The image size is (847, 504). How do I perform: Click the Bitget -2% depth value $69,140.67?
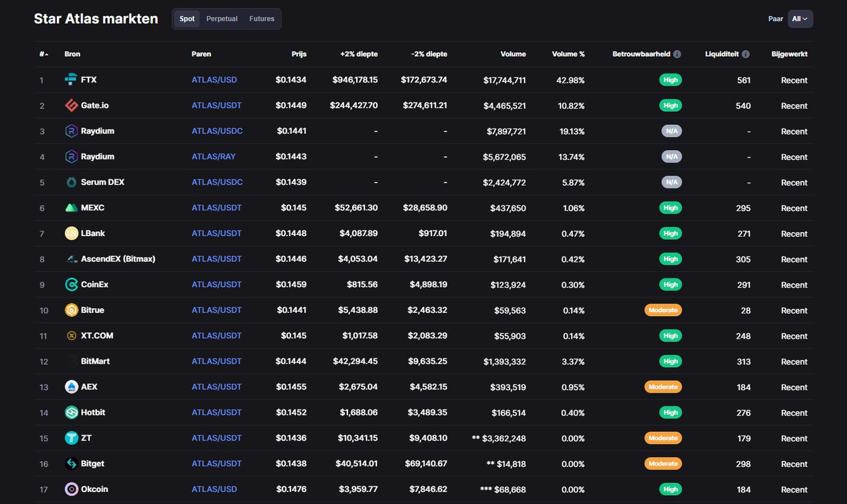point(425,464)
